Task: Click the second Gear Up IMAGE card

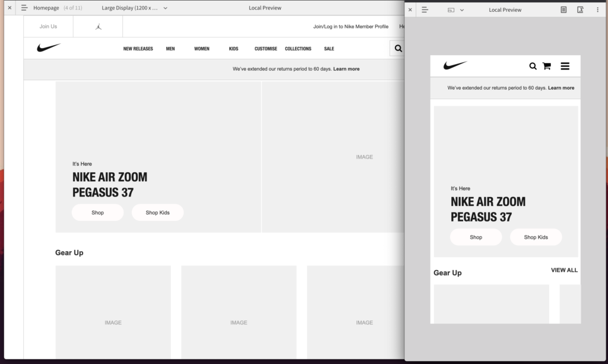Action: (x=239, y=312)
